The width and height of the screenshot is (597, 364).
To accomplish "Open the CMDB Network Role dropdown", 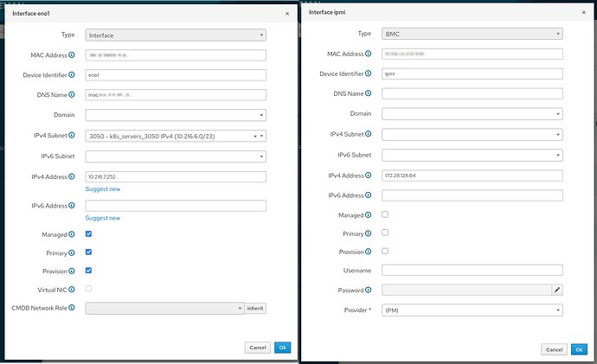I will click(164, 309).
